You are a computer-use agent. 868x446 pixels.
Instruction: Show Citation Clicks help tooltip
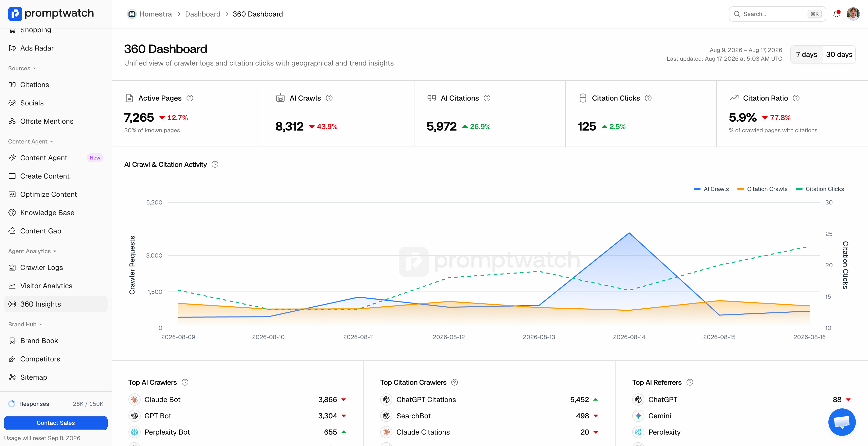click(648, 98)
